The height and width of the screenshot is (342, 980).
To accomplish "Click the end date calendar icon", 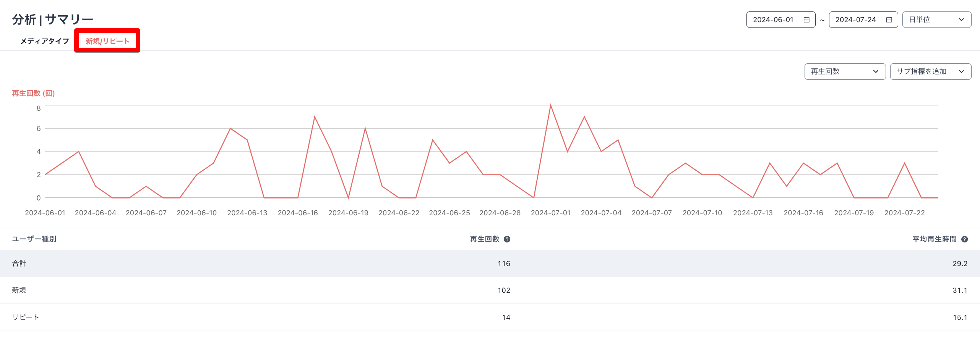I will pyautogui.click(x=889, y=20).
